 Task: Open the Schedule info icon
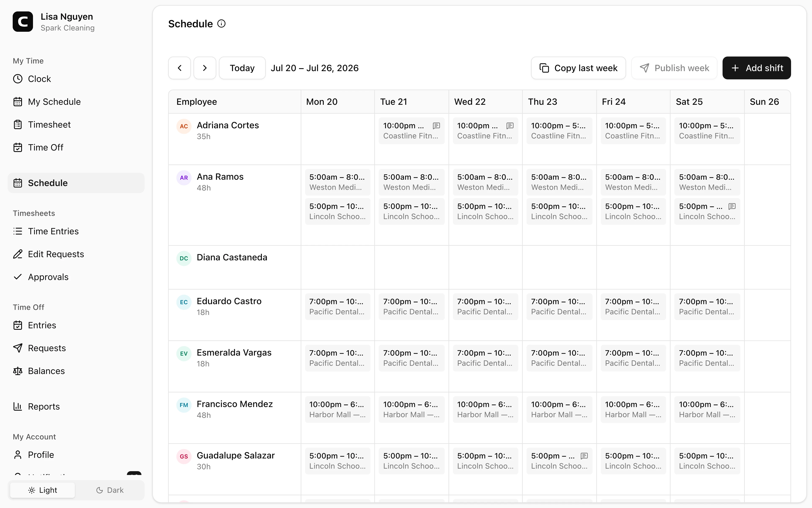[221, 24]
